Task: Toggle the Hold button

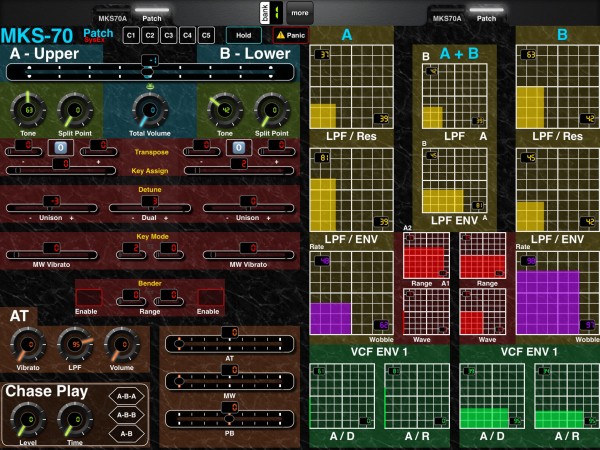Action: pos(244,36)
